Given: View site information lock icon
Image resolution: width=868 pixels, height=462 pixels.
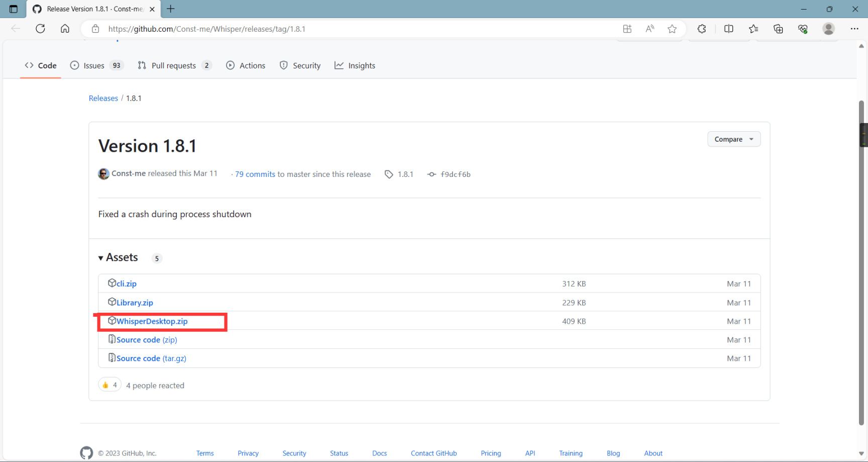Looking at the screenshot, I should point(95,29).
